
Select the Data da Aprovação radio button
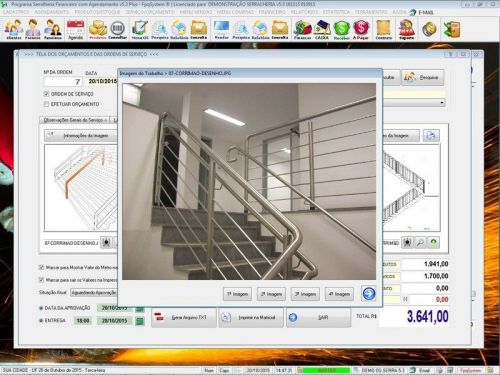(x=41, y=308)
